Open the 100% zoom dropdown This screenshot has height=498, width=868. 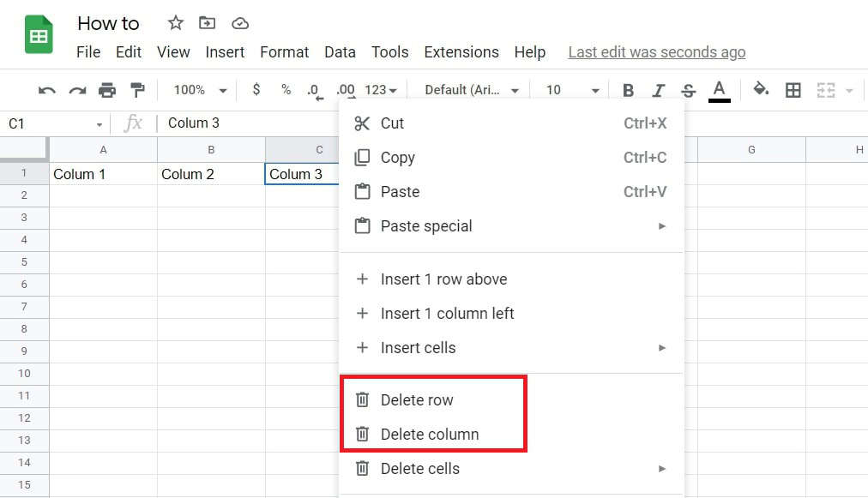pyautogui.click(x=200, y=90)
